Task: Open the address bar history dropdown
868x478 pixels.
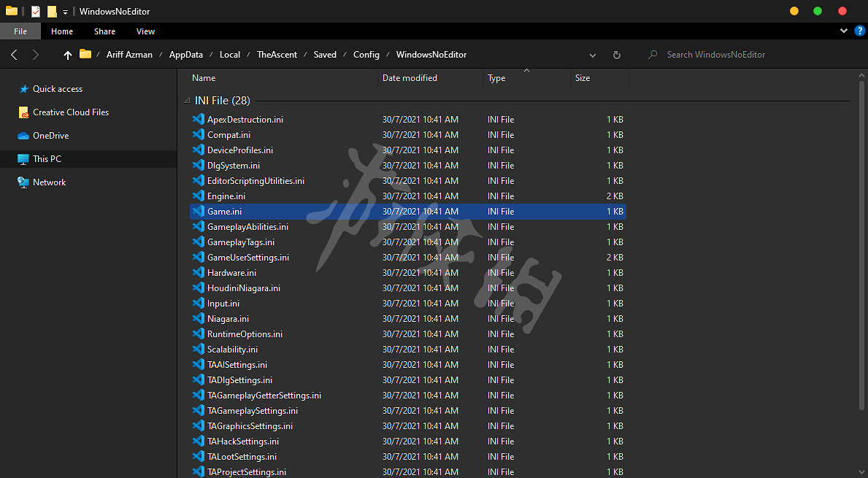Action: click(x=593, y=55)
